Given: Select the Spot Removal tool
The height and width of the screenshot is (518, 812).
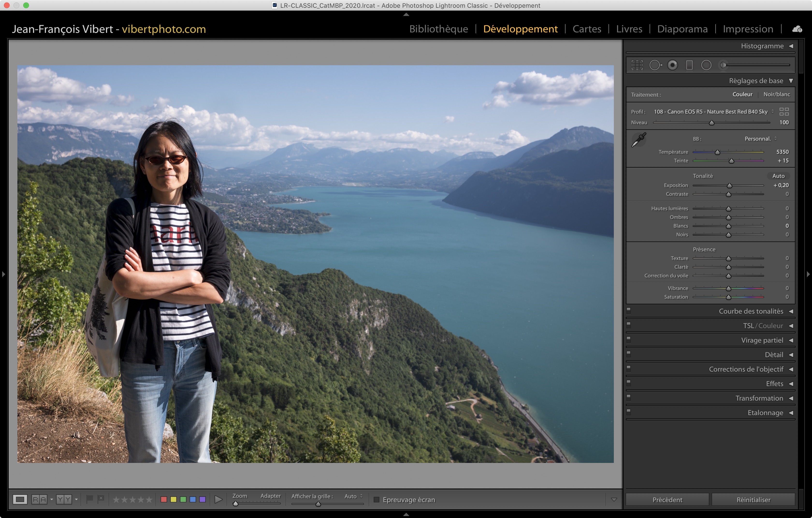Looking at the screenshot, I should pyautogui.click(x=655, y=65).
